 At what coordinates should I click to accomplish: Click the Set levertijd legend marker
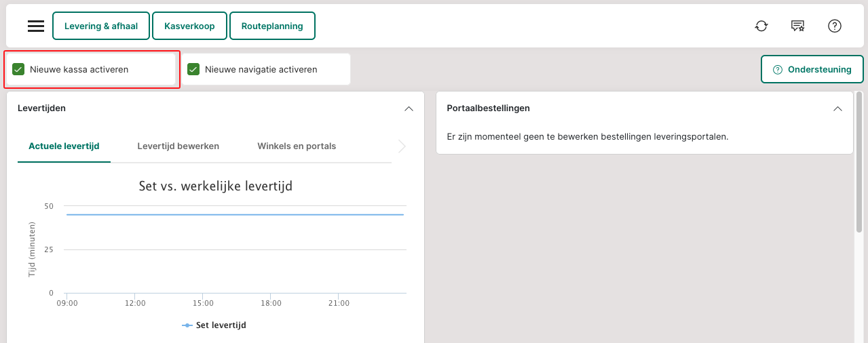pyautogui.click(x=187, y=325)
